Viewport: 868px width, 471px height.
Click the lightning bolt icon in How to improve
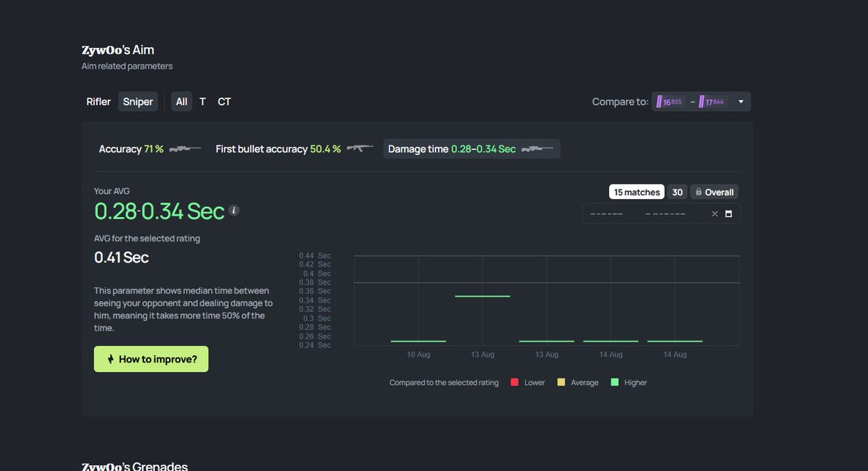[x=110, y=359]
